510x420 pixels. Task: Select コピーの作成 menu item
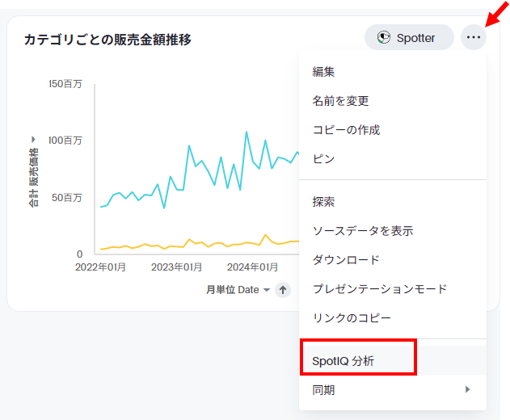[x=346, y=130]
